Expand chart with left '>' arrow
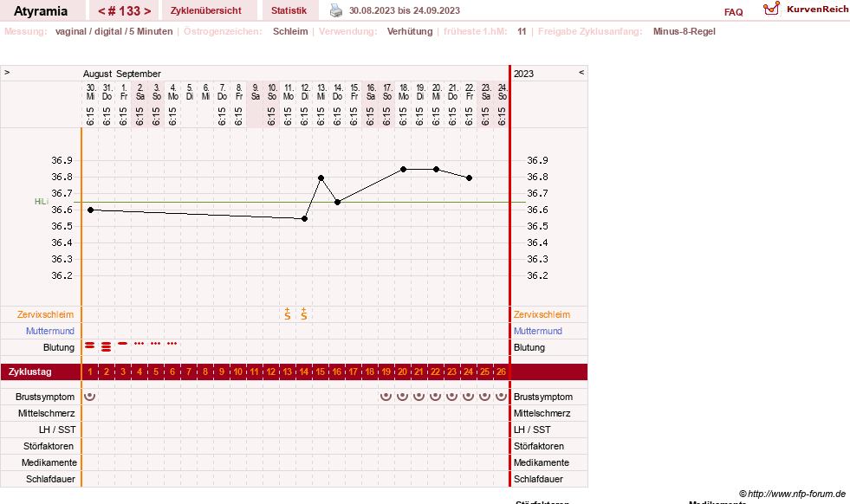This screenshot has height=504, width=850. click(x=7, y=72)
